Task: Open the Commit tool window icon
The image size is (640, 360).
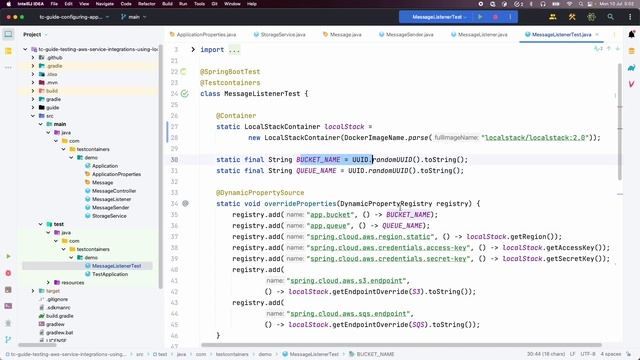Action: (8, 51)
